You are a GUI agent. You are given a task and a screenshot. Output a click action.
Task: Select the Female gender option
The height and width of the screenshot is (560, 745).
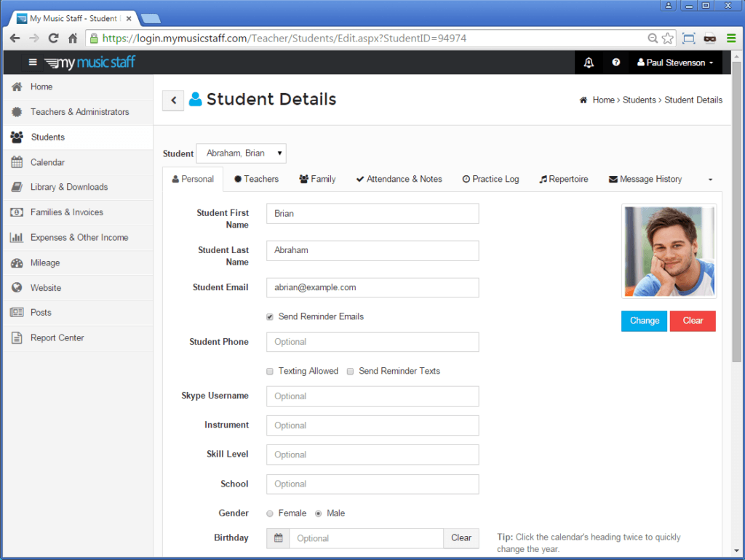tap(269, 513)
